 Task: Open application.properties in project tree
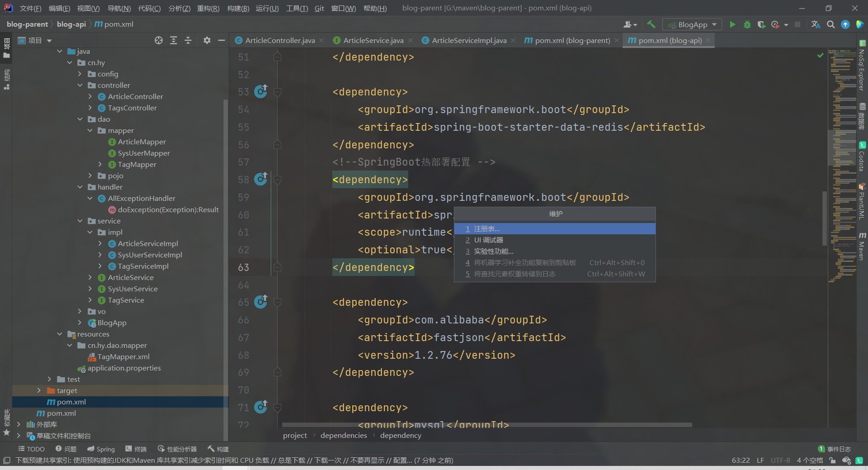124,368
